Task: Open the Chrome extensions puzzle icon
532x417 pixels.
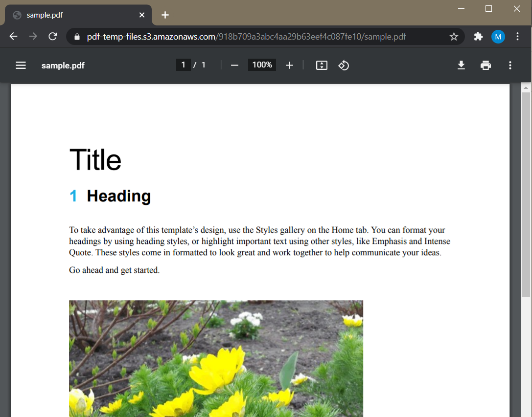Action: coord(478,37)
